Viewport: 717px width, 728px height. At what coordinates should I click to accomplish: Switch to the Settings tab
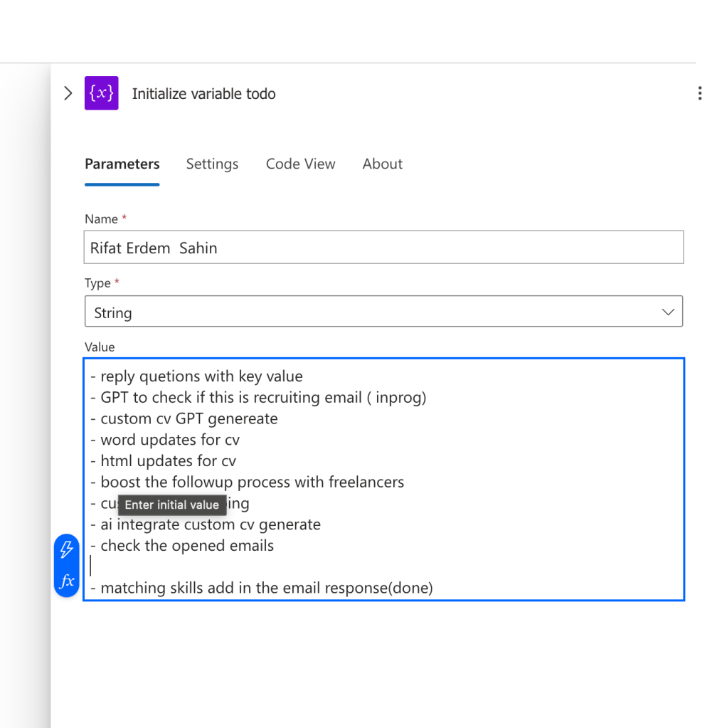[212, 164]
